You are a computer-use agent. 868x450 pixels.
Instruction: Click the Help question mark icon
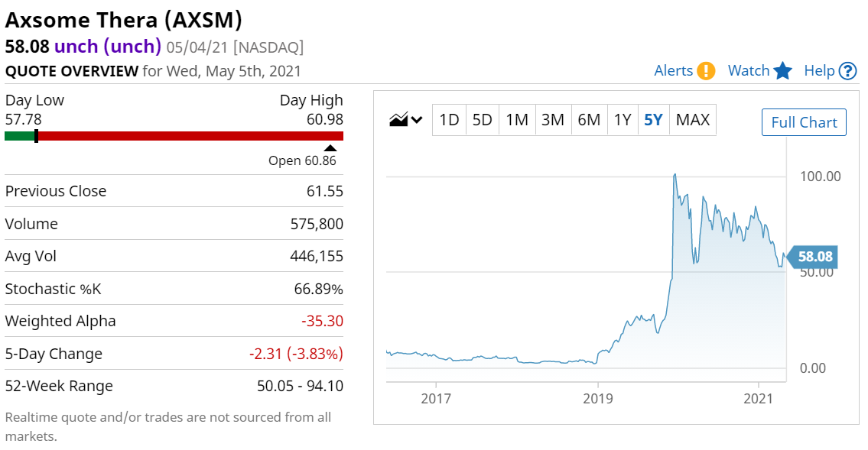point(847,71)
